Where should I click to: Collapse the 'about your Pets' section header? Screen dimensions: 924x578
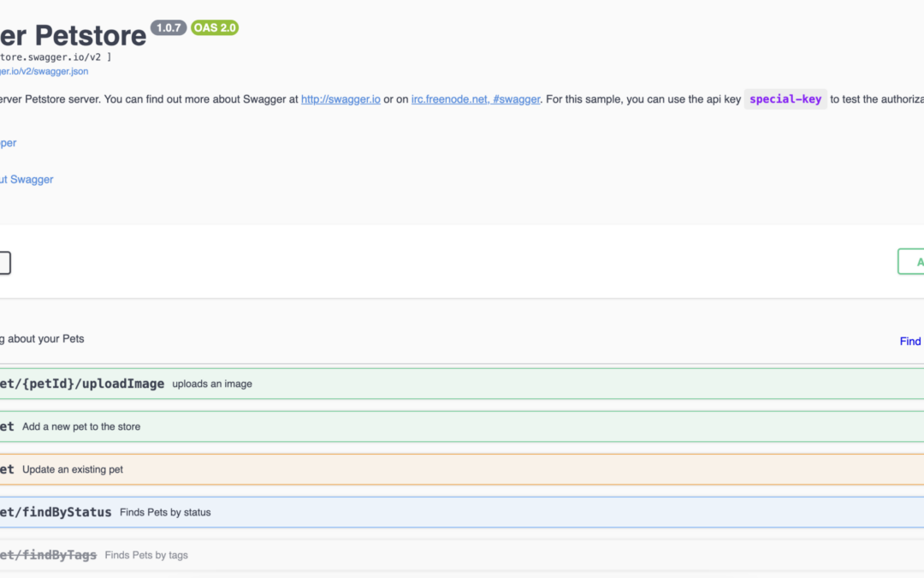click(43, 339)
